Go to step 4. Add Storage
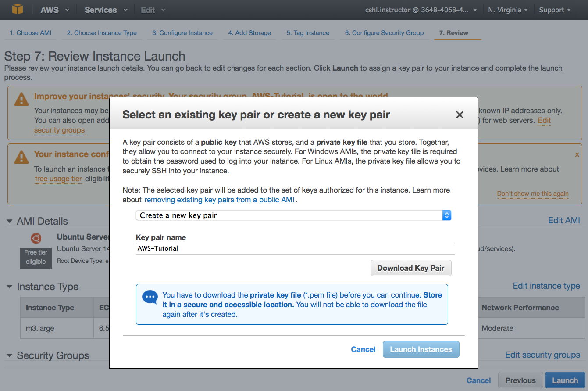Screen dimensions: 588x391 pyautogui.click(x=249, y=33)
